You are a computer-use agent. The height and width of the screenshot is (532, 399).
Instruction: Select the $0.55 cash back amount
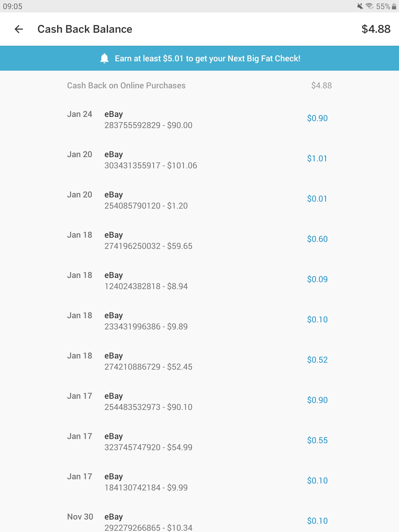coord(317,440)
